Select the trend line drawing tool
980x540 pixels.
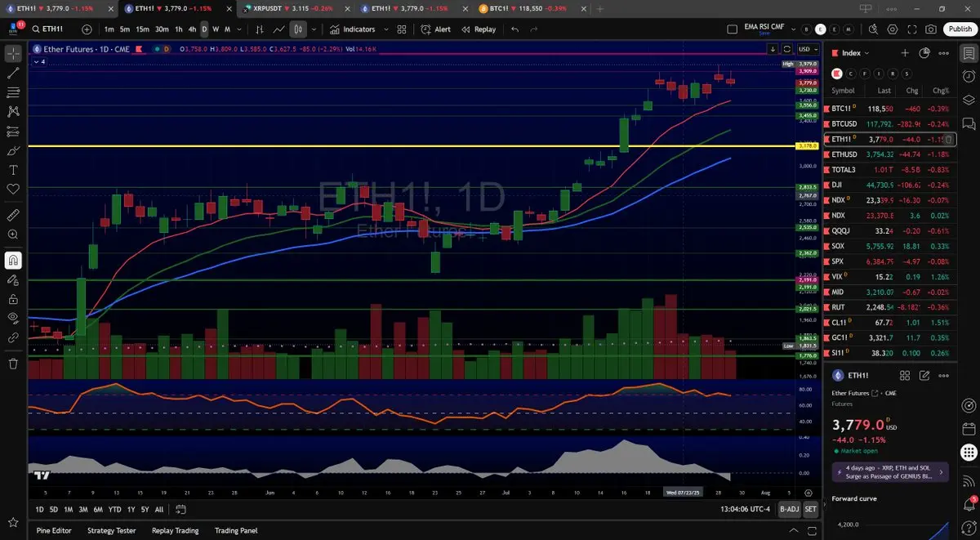13,73
